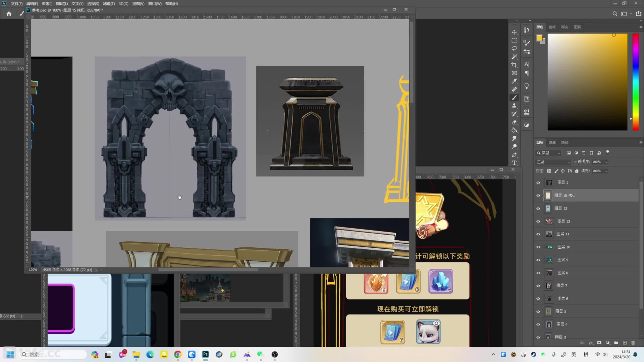Click the add layer style fx icon

click(x=591, y=343)
